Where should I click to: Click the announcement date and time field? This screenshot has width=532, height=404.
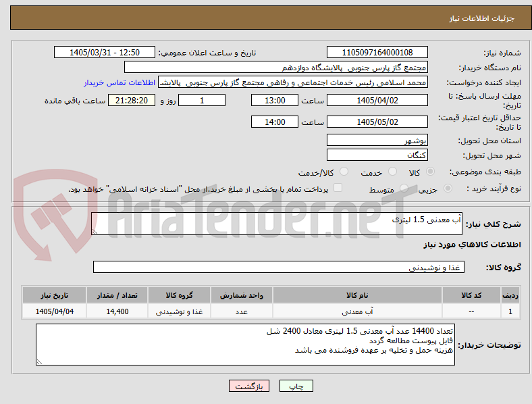[105, 52]
